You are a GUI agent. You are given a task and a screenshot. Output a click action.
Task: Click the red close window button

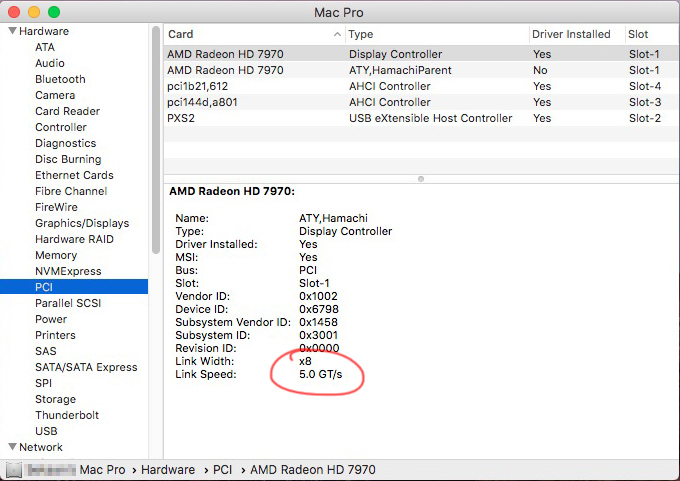pos(14,12)
